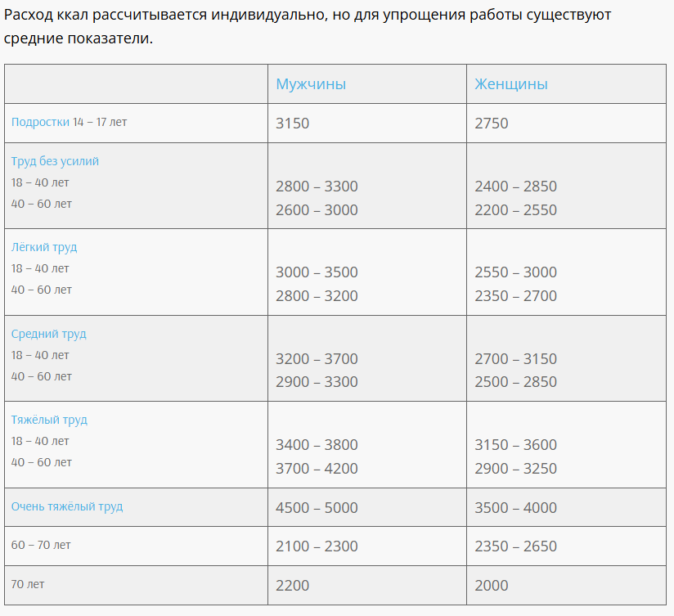Click the 2700 – 3150 women's value
This screenshot has height=616, width=674.
click(516, 358)
